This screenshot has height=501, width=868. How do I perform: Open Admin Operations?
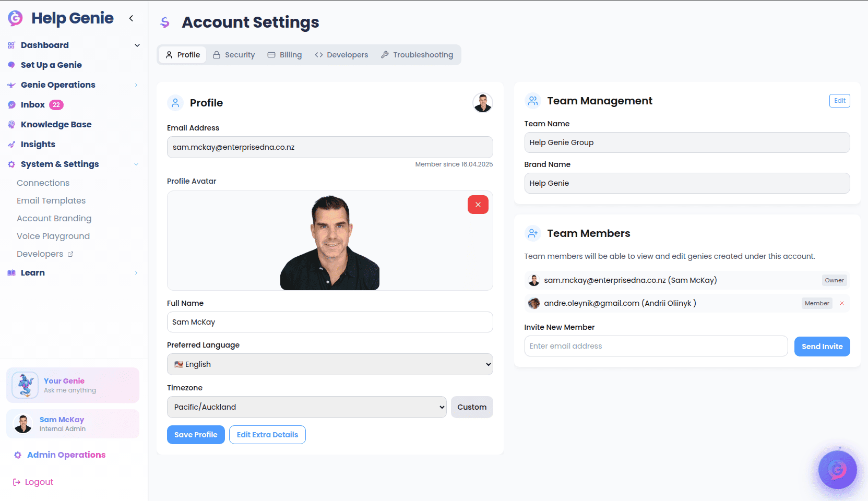[x=60, y=455]
